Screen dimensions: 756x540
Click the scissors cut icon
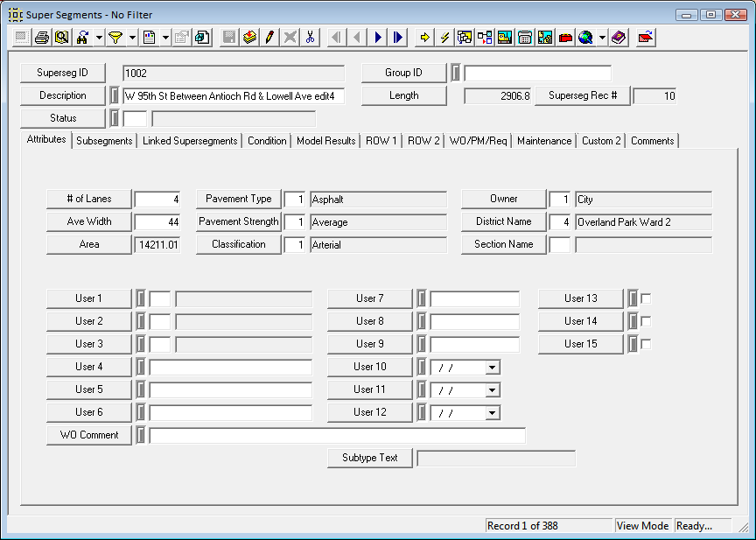point(310,38)
